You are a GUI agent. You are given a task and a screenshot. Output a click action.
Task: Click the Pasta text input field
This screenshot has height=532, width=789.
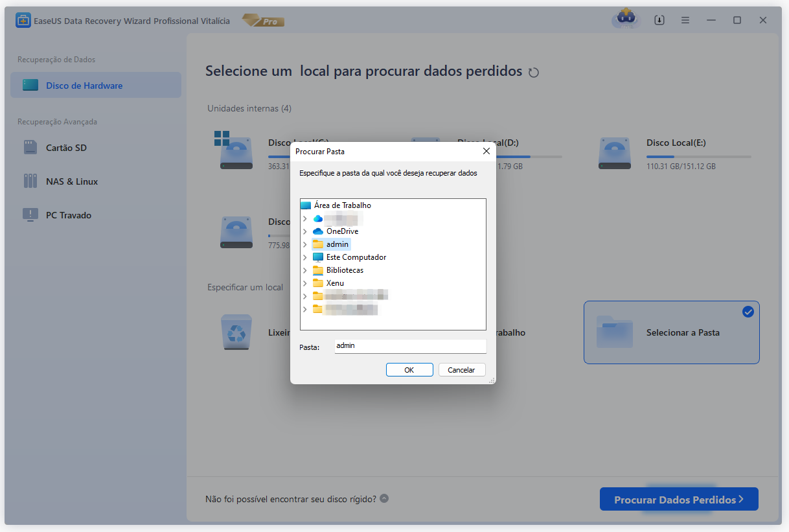tap(410, 346)
